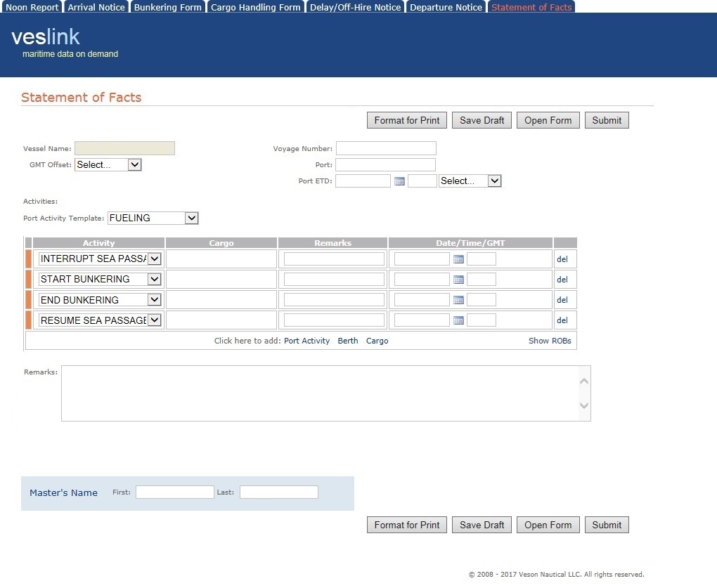
Task: Open the Select dropdown next to Port ETD
Action: pyautogui.click(x=470, y=181)
